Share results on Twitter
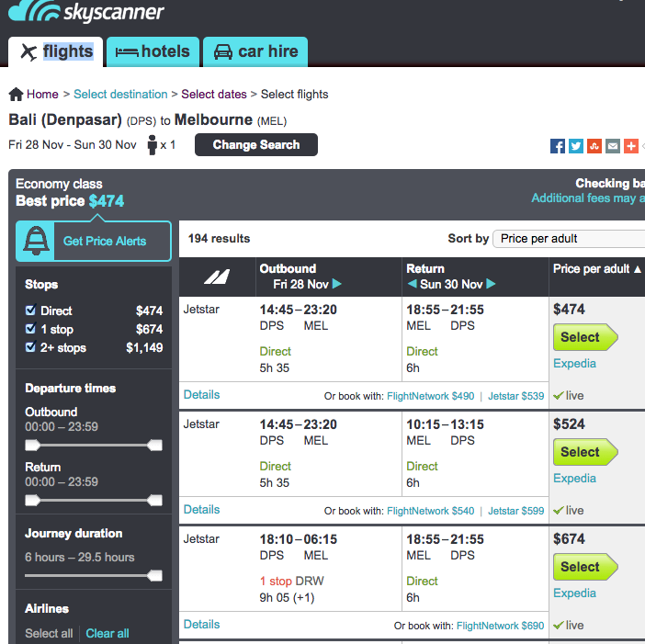This screenshot has width=645, height=644. tap(576, 146)
